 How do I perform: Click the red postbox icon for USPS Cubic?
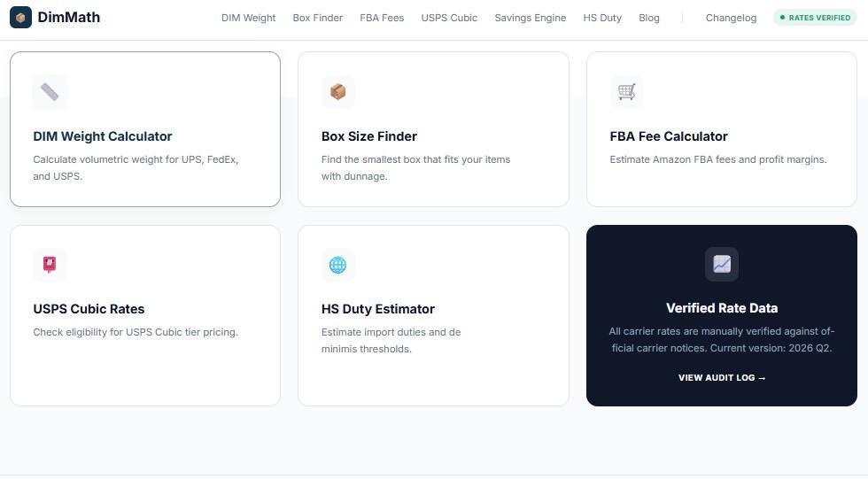pyautogui.click(x=50, y=265)
